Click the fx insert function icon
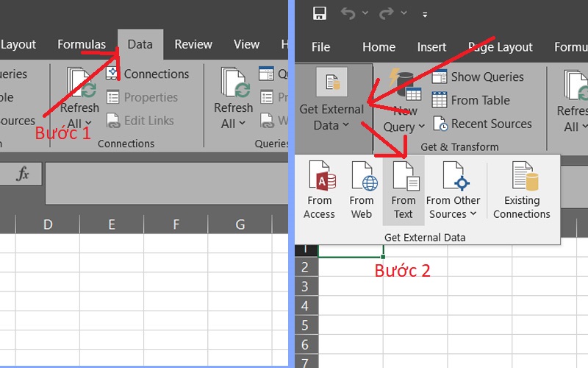Screen dimensions: 588x368 tap(23, 174)
